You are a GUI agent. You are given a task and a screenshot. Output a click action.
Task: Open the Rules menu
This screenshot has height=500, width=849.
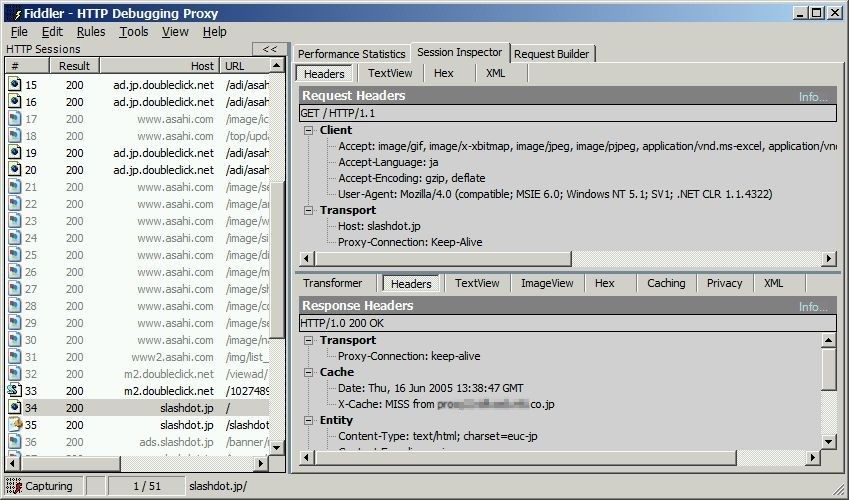pos(91,31)
